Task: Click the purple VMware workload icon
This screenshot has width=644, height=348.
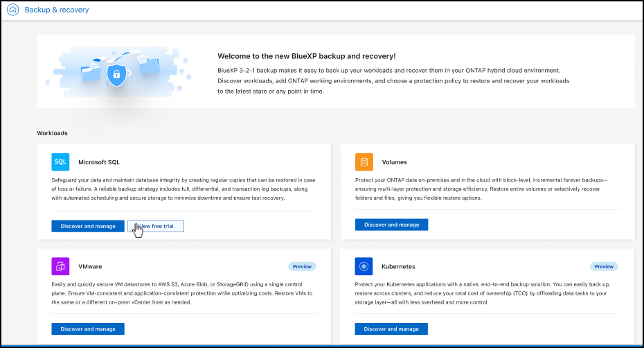Action: click(x=60, y=266)
